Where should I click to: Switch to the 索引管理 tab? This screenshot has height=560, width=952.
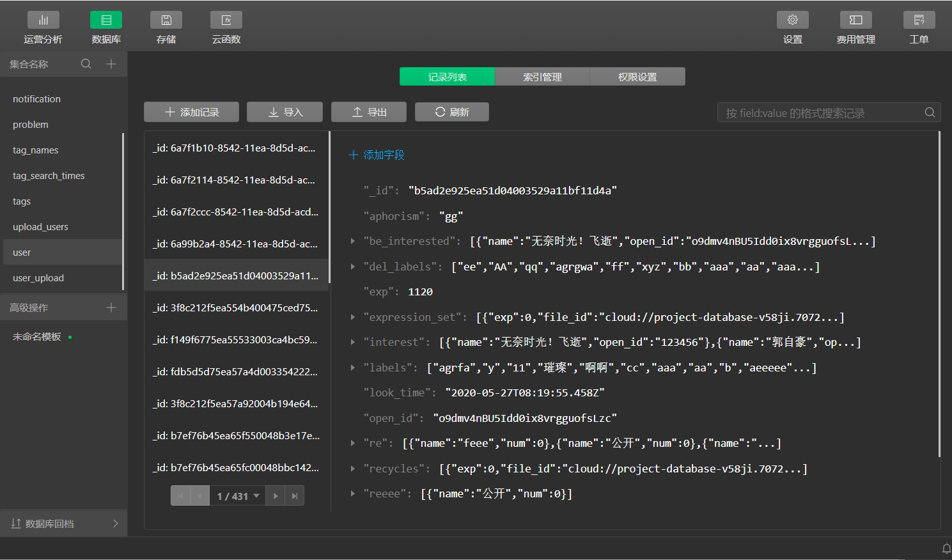[x=542, y=77]
